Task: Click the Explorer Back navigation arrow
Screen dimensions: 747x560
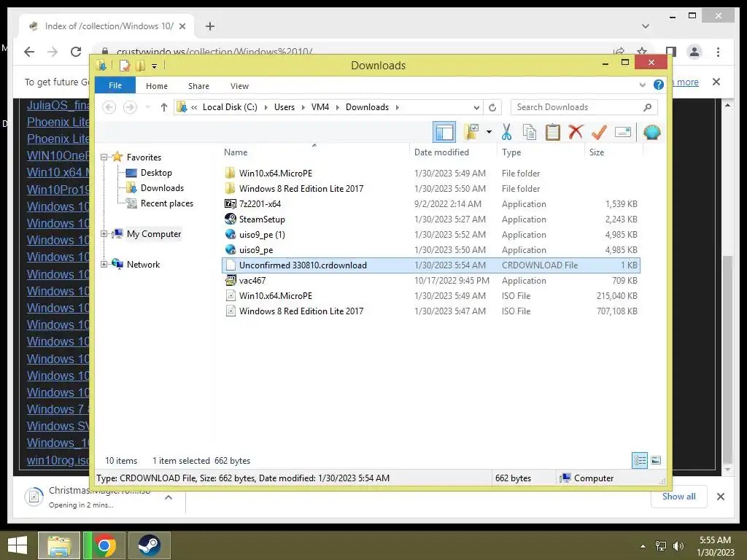Action: coord(109,108)
